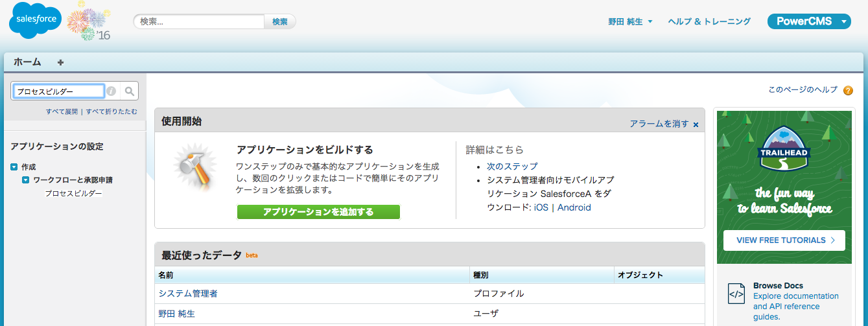The image size is (868, 326).
Task: Click the Salesforce cloud logo
Action: 35,20
